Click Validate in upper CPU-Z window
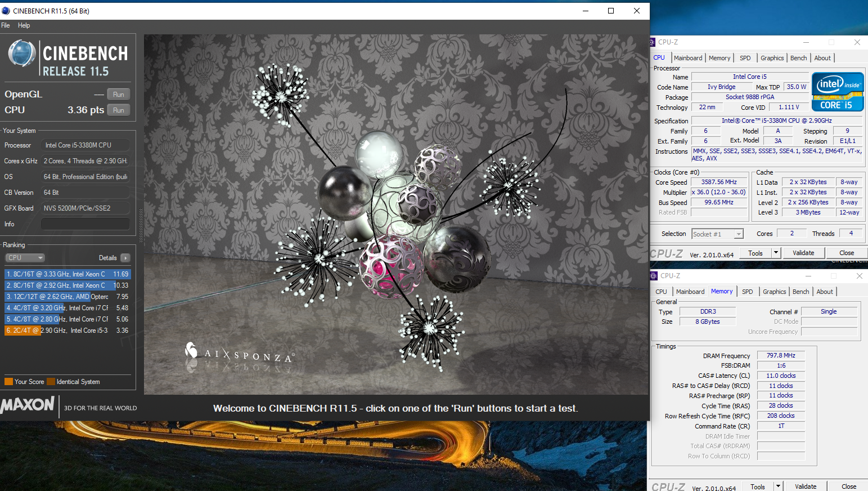This screenshot has width=868, height=491. coord(803,253)
